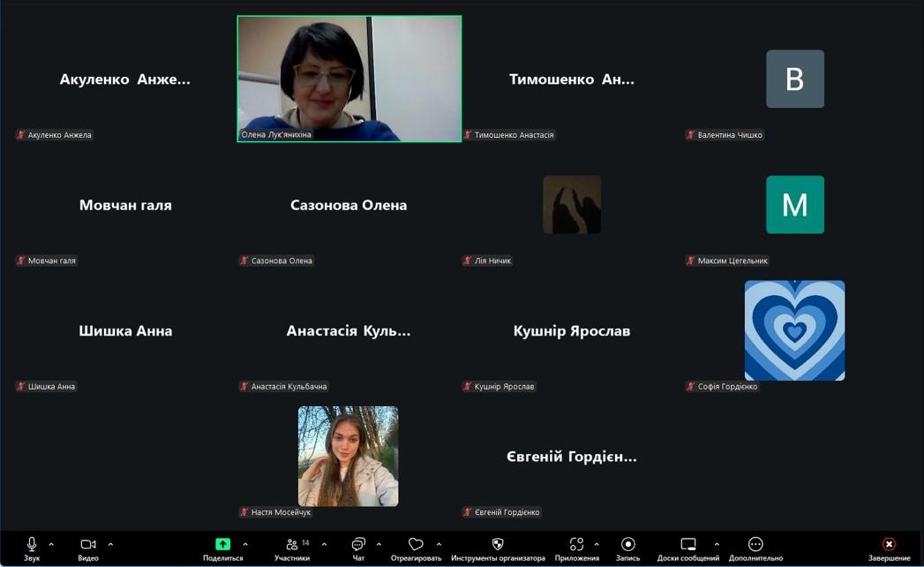Start screen sharing with Поделиться button

tap(222, 544)
